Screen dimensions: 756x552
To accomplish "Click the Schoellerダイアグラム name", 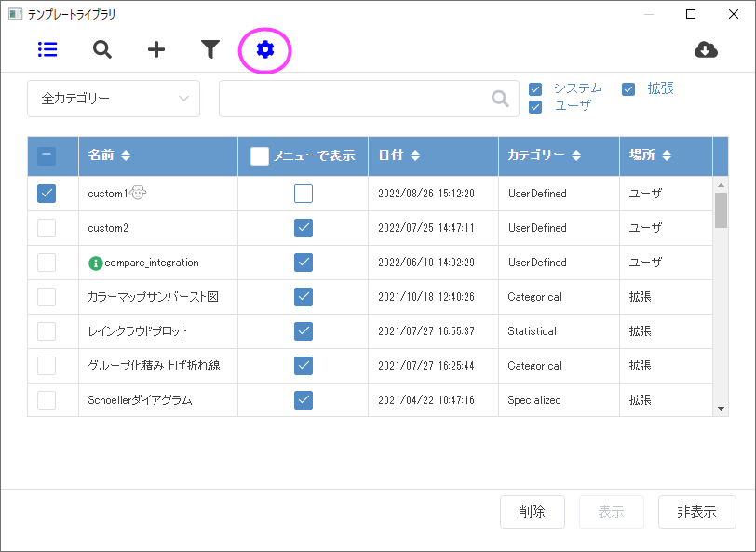I will (x=140, y=400).
